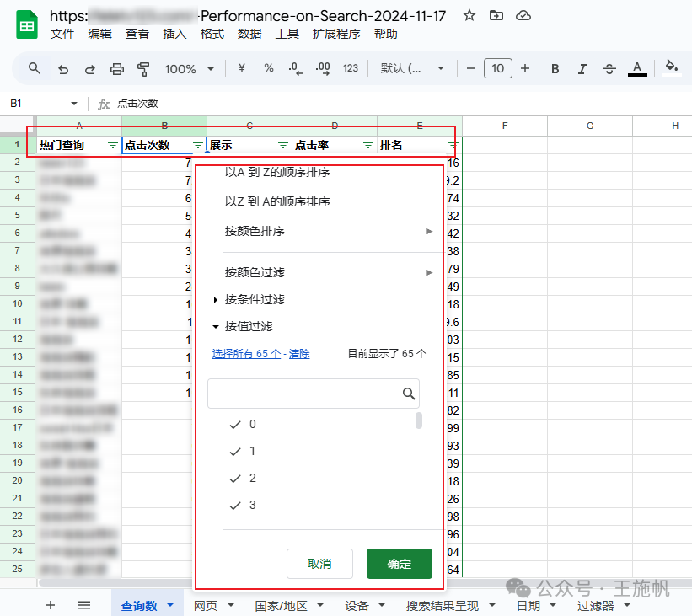Open filter icon on 点击次数 header
The height and width of the screenshot is (616, 692).
tap(198, 145)
